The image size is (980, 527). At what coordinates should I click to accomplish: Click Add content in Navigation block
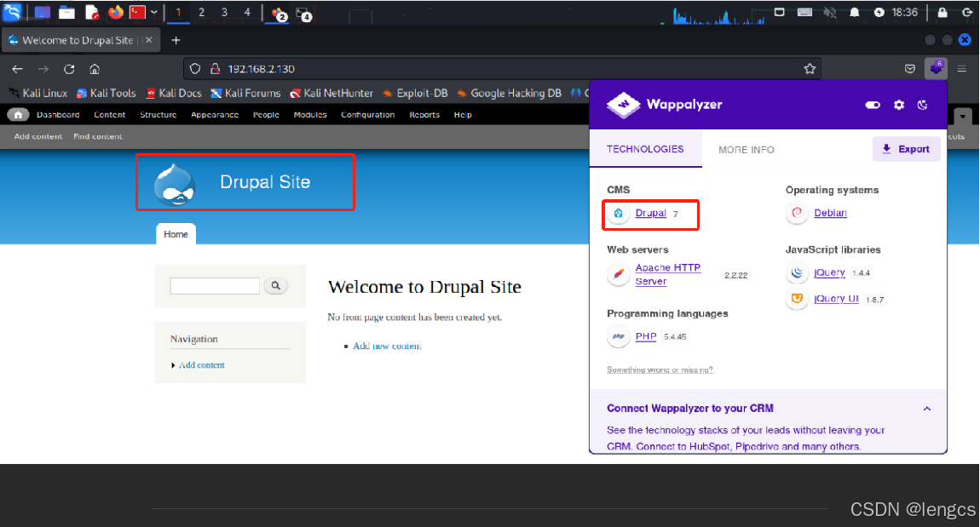click(201, 365)
